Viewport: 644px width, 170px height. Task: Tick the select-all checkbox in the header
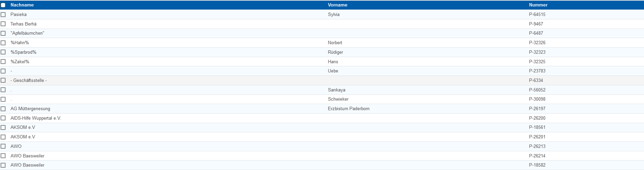click(3, 5)
